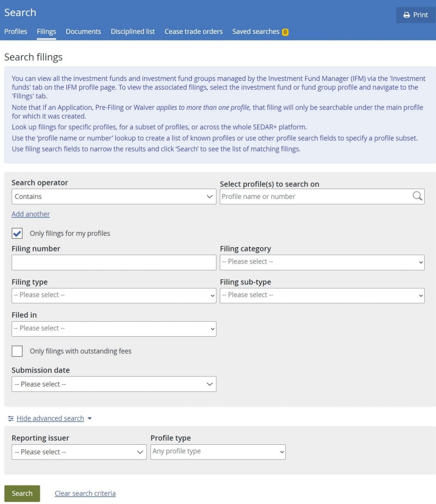
Task: Expand the Filing type dropdown
Action: tap(114, 296)
